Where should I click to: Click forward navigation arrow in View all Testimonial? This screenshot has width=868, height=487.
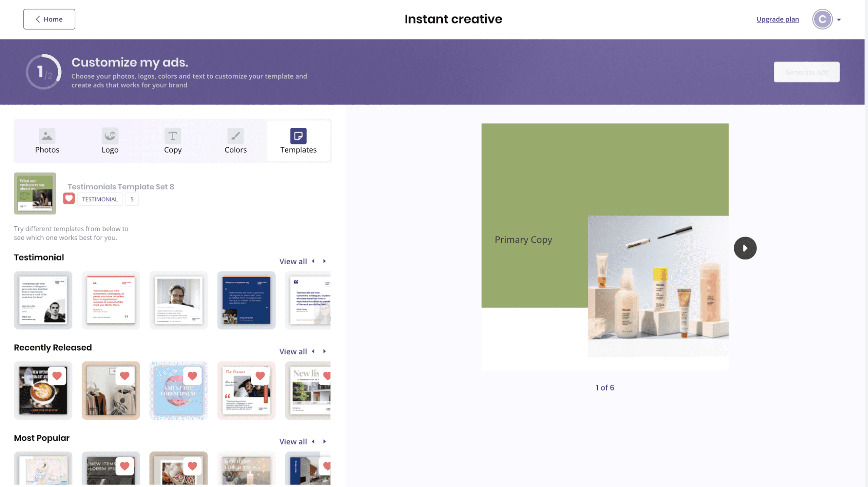coord(324,262)
